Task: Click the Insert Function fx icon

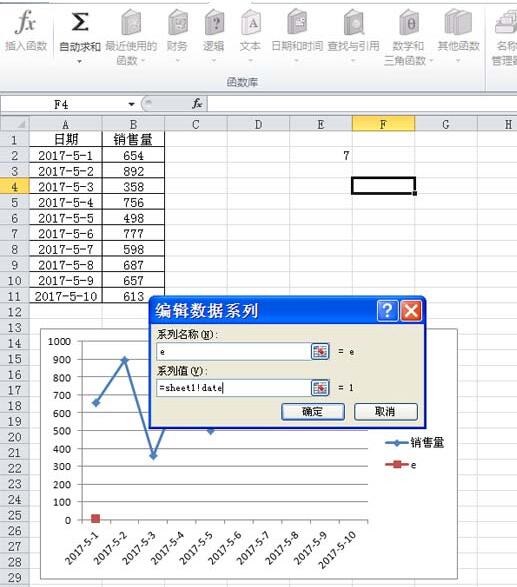Action: [x=25, y=22]
